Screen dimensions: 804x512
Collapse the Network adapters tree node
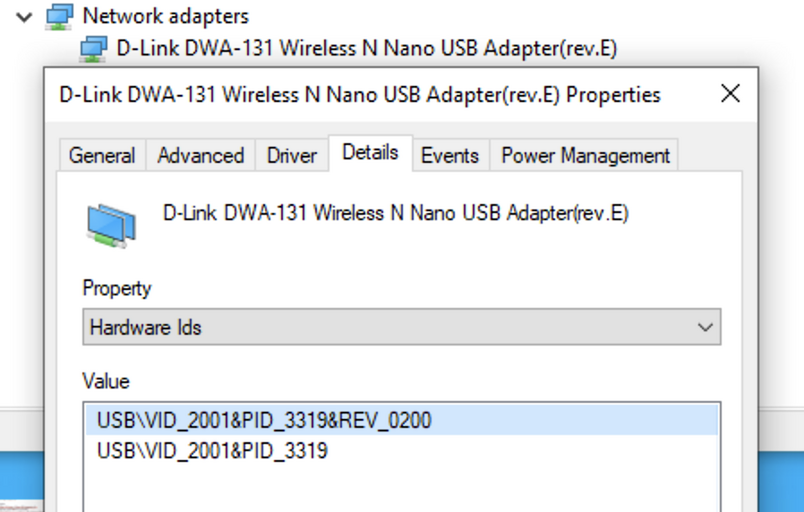[24, 17]
